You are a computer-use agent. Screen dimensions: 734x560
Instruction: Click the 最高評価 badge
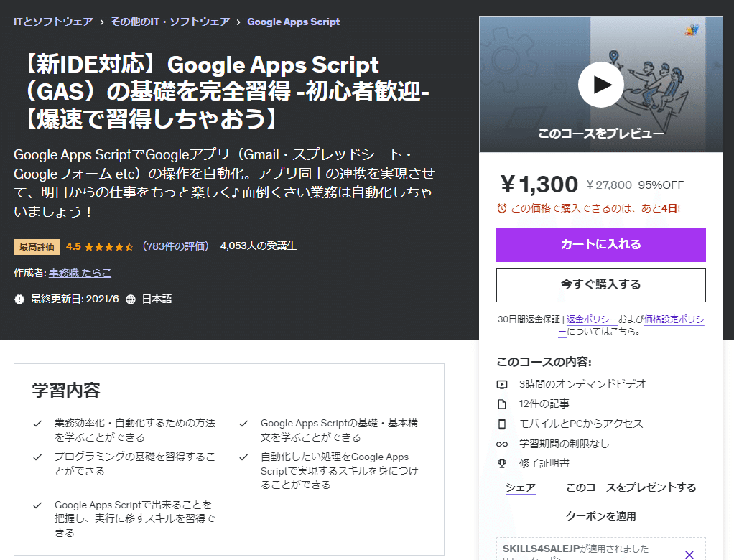37,246
